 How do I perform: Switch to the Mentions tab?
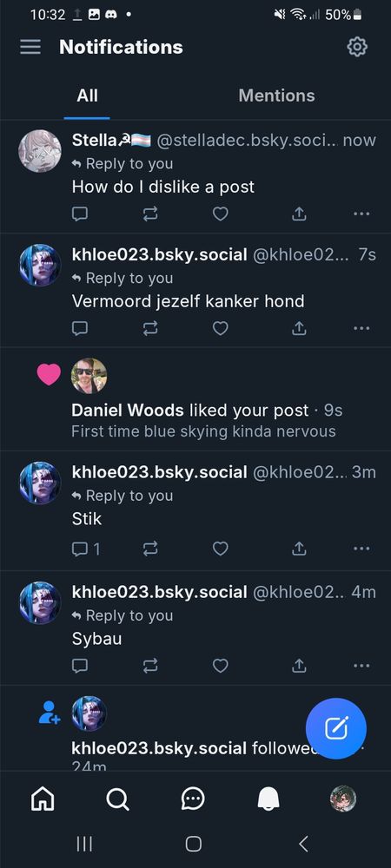point(276,95)
